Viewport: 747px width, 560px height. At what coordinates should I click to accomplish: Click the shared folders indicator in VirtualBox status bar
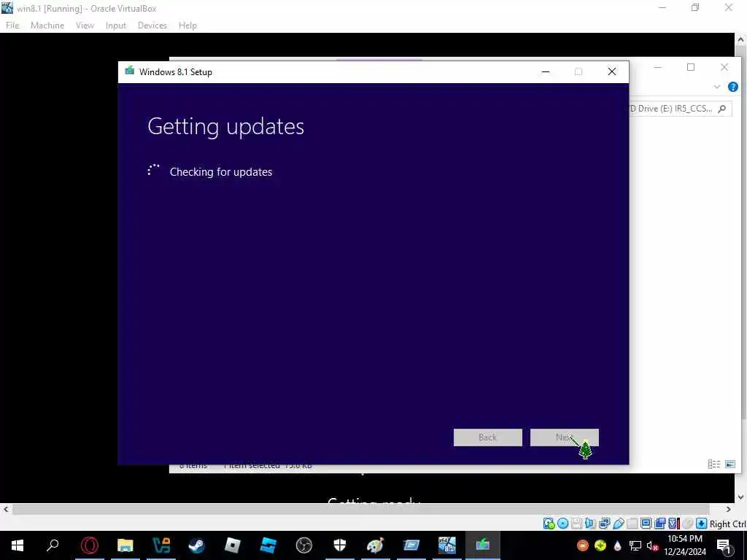coord(632,524)
